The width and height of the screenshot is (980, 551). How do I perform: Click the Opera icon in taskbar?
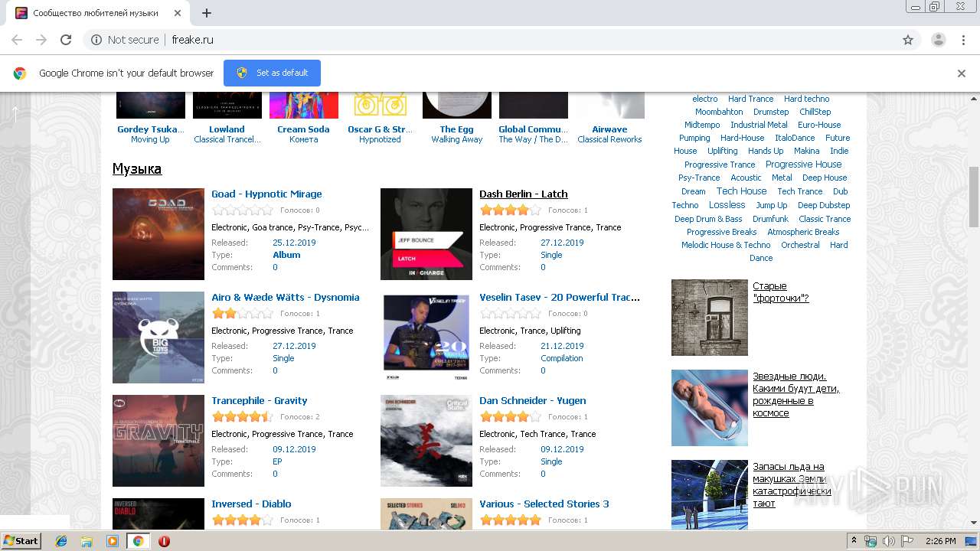pos(164,541)
